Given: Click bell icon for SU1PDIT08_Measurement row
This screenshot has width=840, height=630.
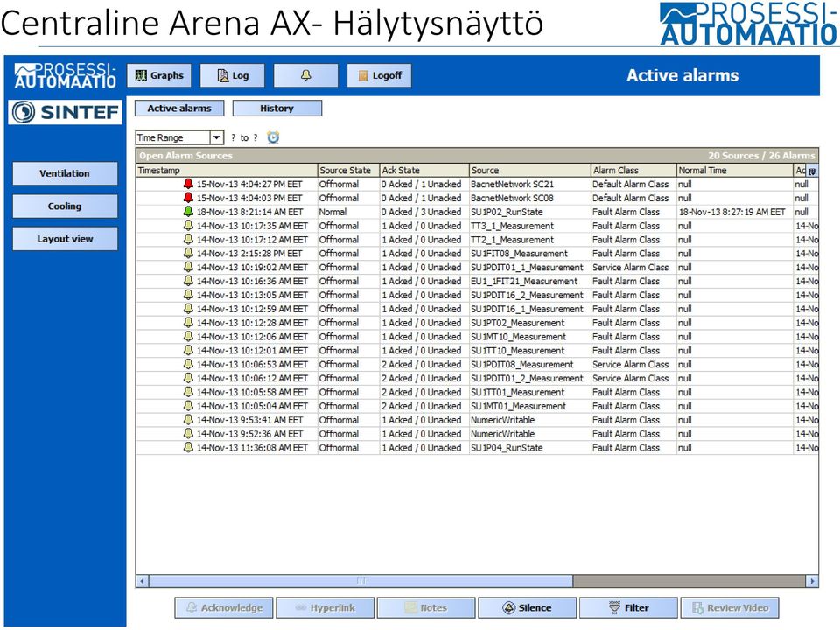Looking at the screenshot, I should (x=188, y=365).
